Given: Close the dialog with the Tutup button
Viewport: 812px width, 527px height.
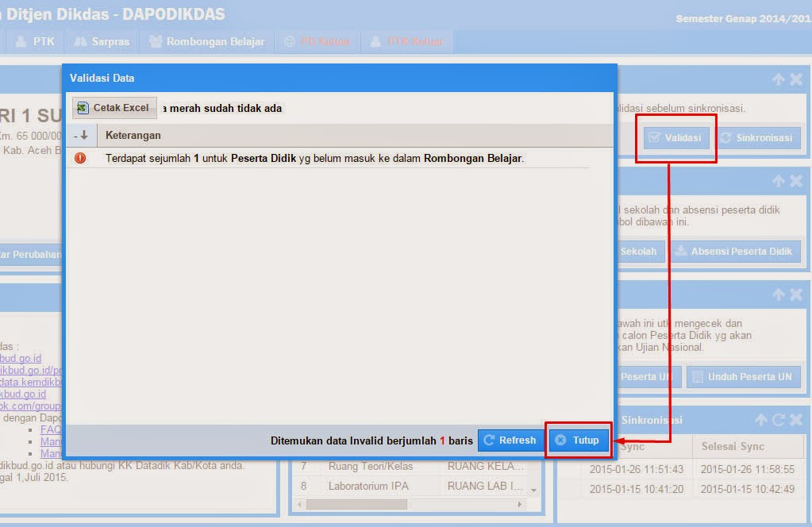Looking at the screenshot, I should (578, 440).
